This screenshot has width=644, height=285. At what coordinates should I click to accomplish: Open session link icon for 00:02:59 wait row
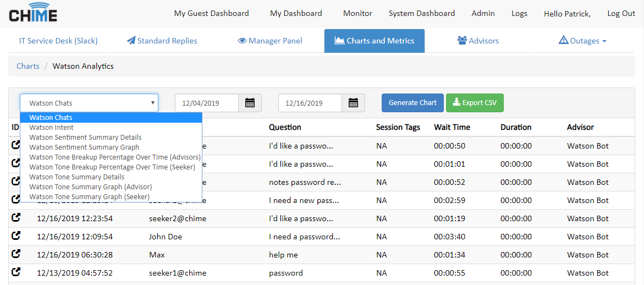(15, 200)
